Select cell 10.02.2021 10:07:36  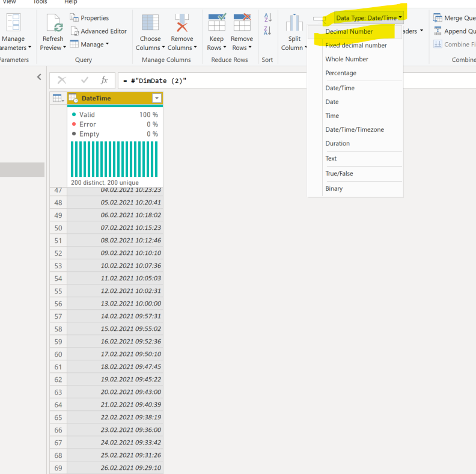(x=115, y=265)
